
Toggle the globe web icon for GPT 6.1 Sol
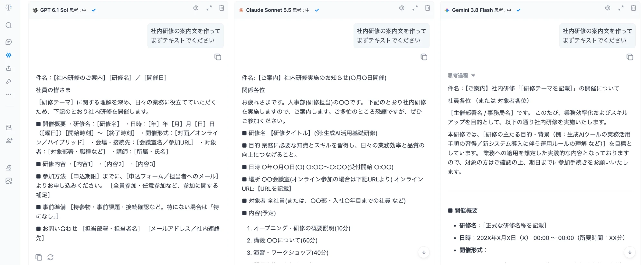click(196, 8)
